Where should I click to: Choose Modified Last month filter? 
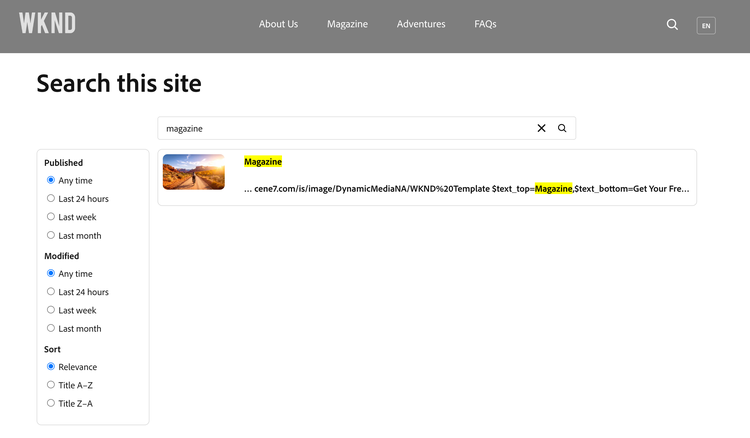click(51, 328)
